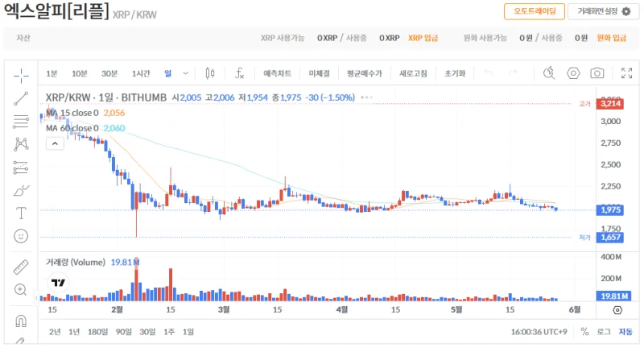Click the 원화 입금 link
The width and height of the screenshot is (644, 348).
click(611, 38)
